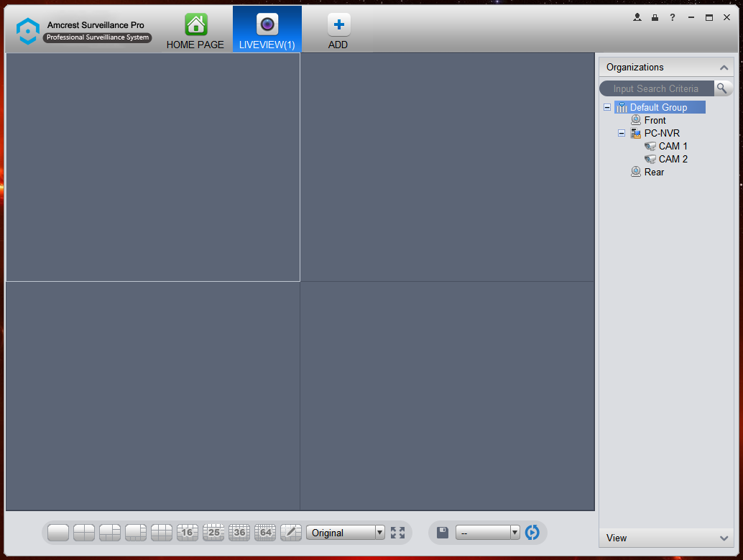Maximize the Amcrest Surveillance Pro window
The height and width of the screenshot is (560, 743).
coord(709,17)
